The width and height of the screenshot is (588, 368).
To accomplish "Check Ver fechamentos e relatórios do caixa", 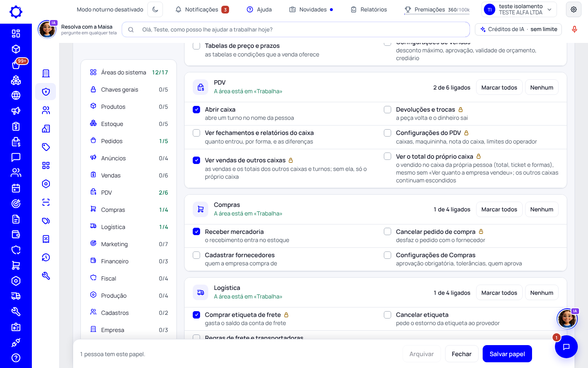I will tap(196, 133).
